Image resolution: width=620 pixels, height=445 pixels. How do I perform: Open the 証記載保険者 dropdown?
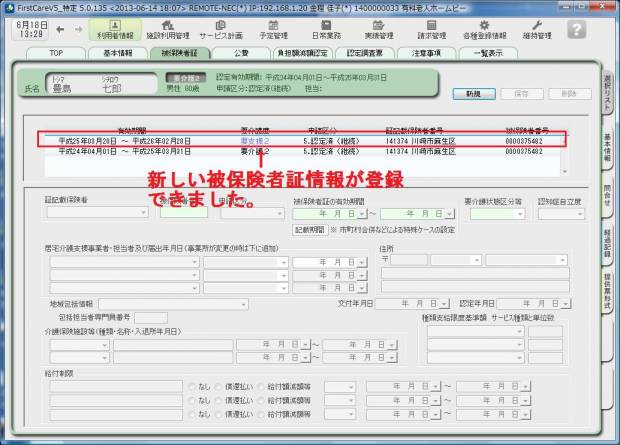point(98,213)
